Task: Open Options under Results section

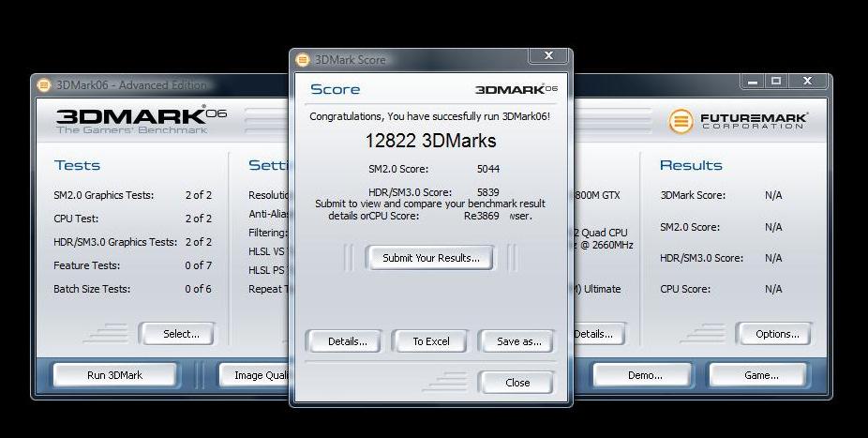Action: point(777,334)
